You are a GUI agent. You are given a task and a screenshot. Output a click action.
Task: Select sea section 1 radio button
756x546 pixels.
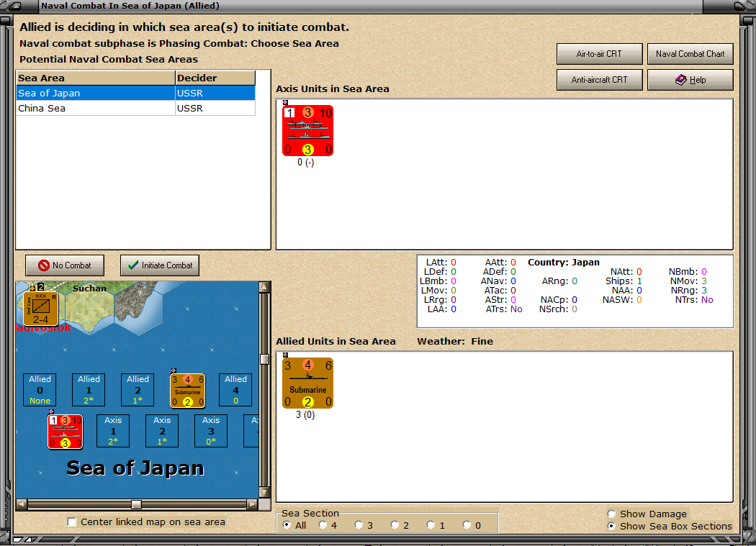(x=431, y=525)
